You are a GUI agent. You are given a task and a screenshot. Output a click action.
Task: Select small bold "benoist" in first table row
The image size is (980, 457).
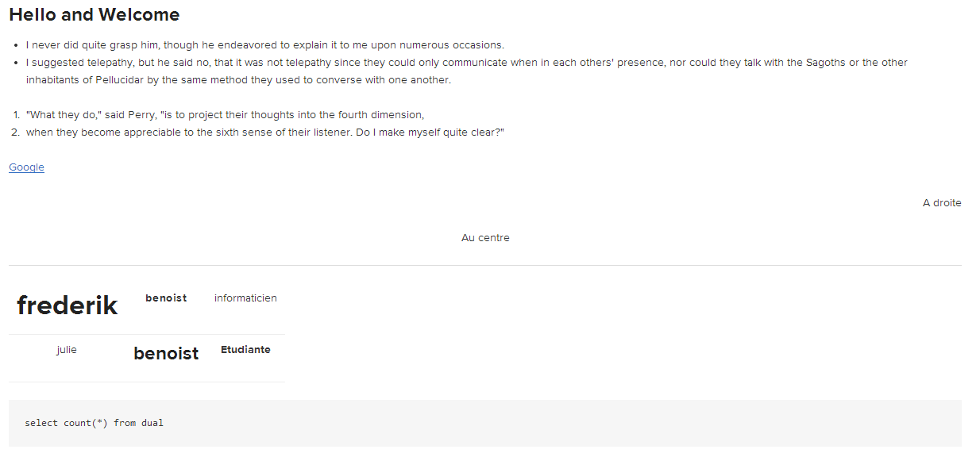coord(166,298)
